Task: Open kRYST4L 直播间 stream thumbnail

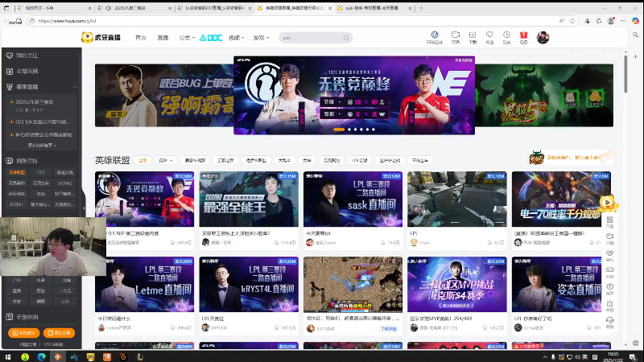Action: click(x=249, y=285)
